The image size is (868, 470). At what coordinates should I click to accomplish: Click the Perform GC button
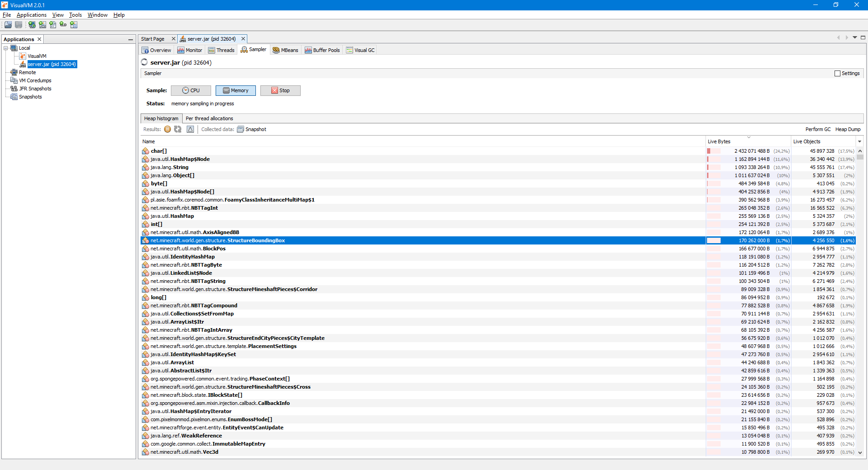817,129
